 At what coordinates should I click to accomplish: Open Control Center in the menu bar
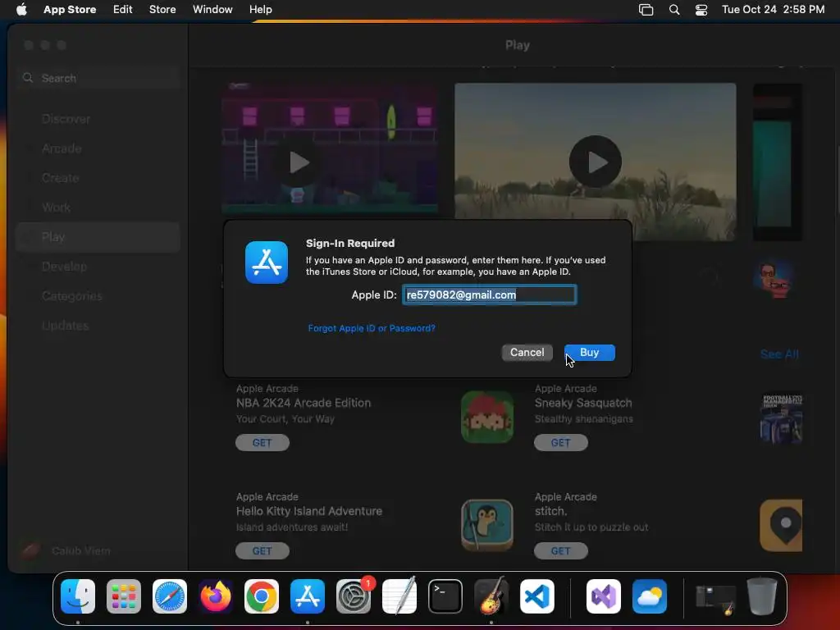701,10
